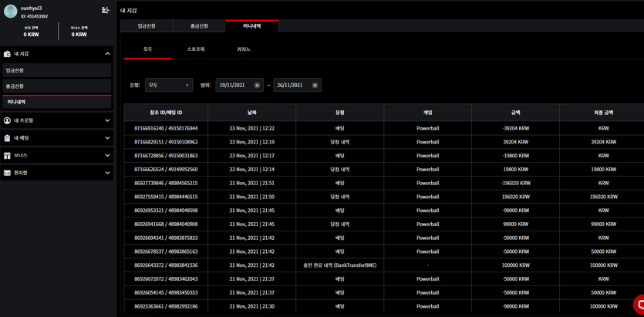The height and width of the screenshot is (317, 644).
Task: Open 출금신청 in the left sidebar
Action: [x=56, y=86]
